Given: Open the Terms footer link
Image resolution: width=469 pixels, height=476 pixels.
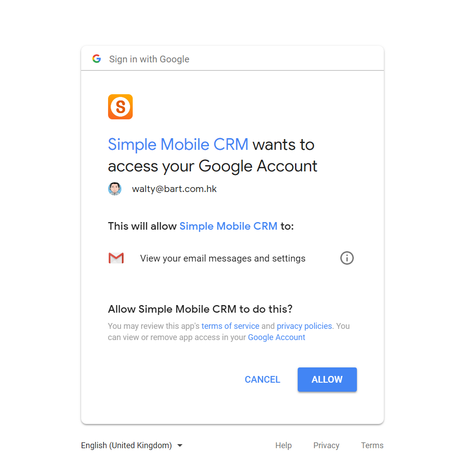Looking at the screenshot, I should (x=372, y=445).
